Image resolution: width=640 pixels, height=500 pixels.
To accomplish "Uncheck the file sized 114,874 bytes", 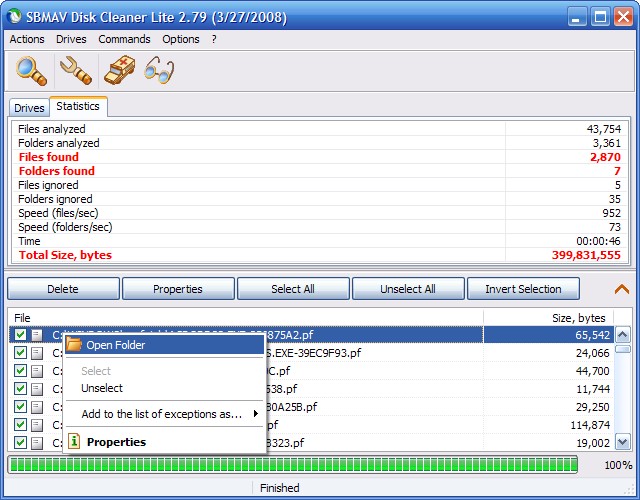I will (20, 424).
